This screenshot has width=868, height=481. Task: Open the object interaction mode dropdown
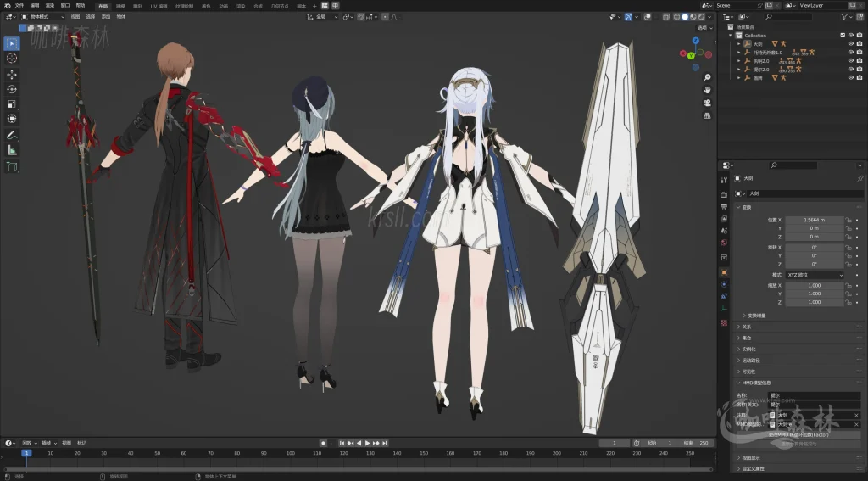(42, 17)
